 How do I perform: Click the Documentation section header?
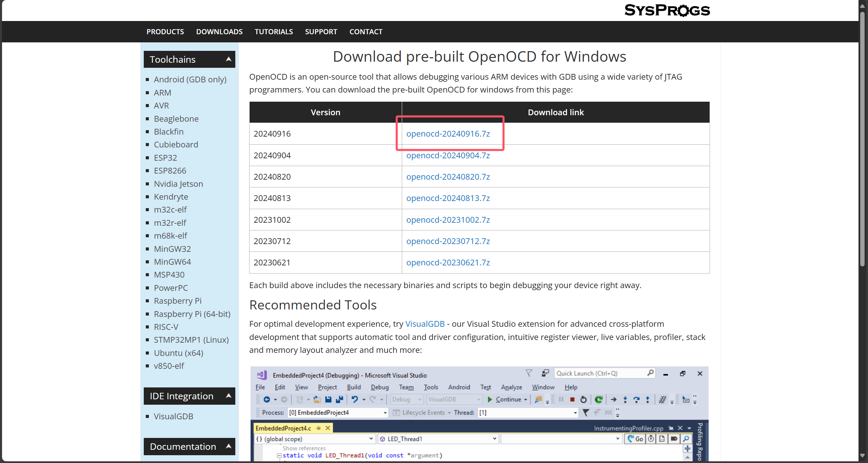pyautogui.click(x=189, y=446)
